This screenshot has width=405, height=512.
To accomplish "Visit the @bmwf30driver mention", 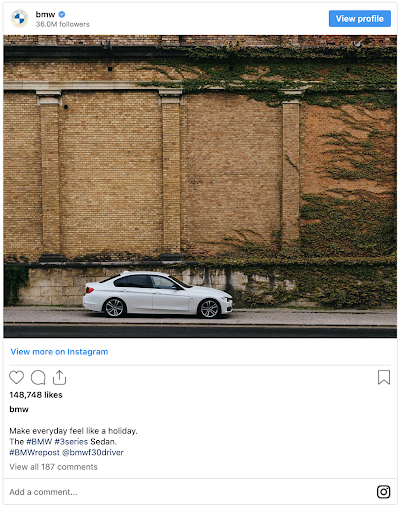I will point(93,453).
